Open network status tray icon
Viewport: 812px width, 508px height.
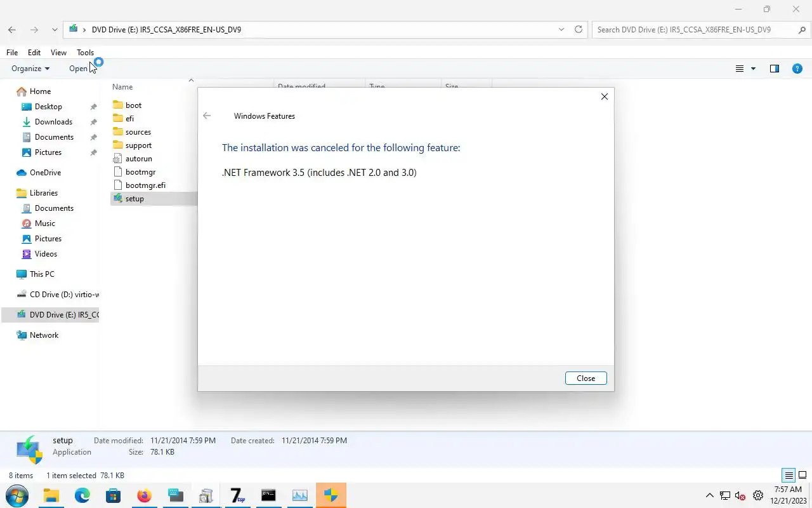click(x=724, y=495)
